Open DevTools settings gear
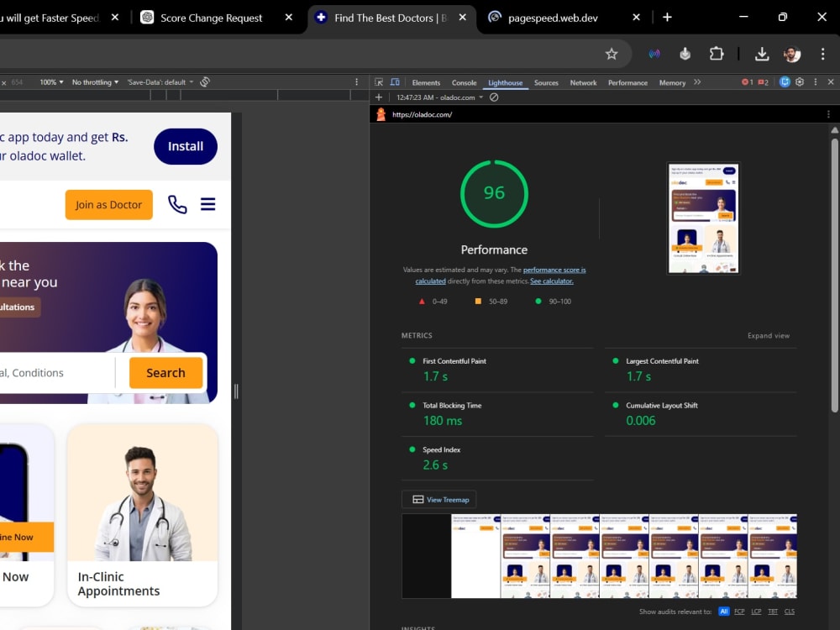840x630 pixels. pyautogui.click(x=800, y=82)
